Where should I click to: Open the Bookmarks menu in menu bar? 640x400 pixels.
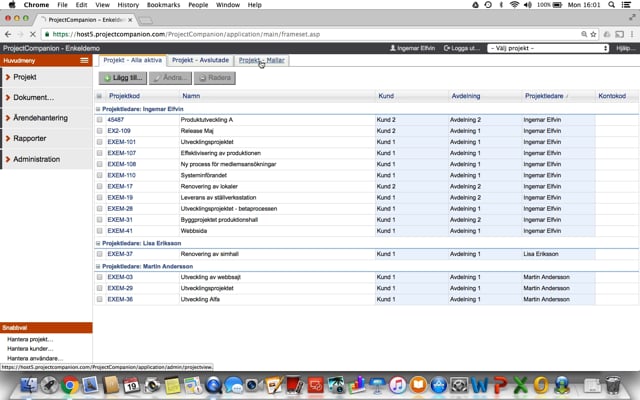click(x=163, y=5)
